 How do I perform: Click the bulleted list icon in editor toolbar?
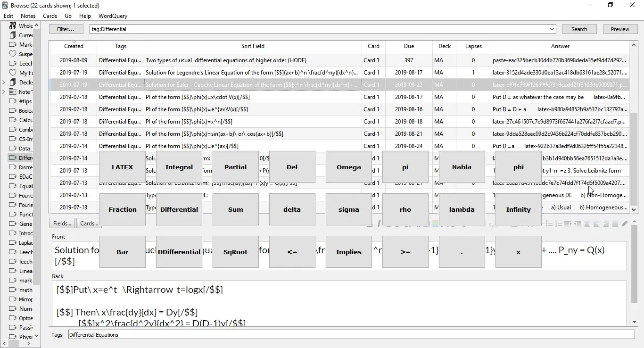pyautogui.click(x=549, y=224)
